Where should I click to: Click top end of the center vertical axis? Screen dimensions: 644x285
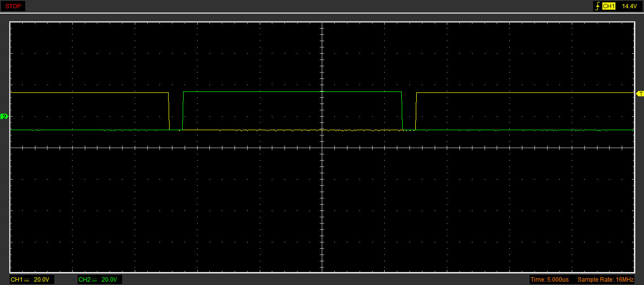(x=322, y=23)
